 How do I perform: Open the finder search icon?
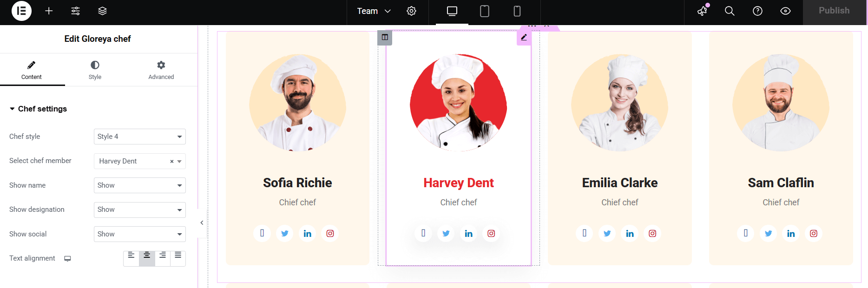pyautogui.click(x=730, y=11)
